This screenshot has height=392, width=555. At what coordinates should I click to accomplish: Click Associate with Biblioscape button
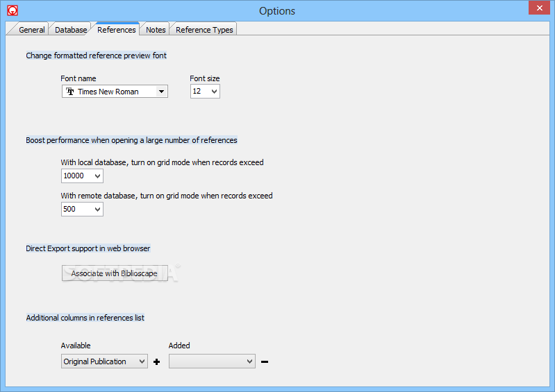[x=115, y=273]
